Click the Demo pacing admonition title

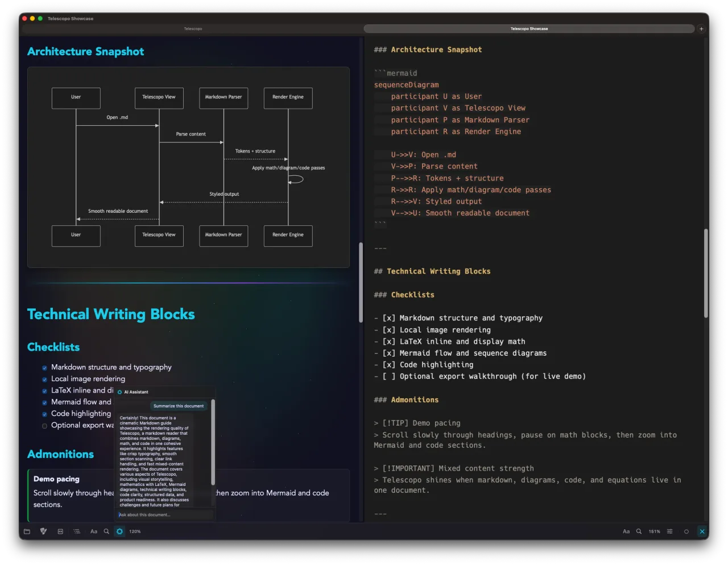pos(56,479)
